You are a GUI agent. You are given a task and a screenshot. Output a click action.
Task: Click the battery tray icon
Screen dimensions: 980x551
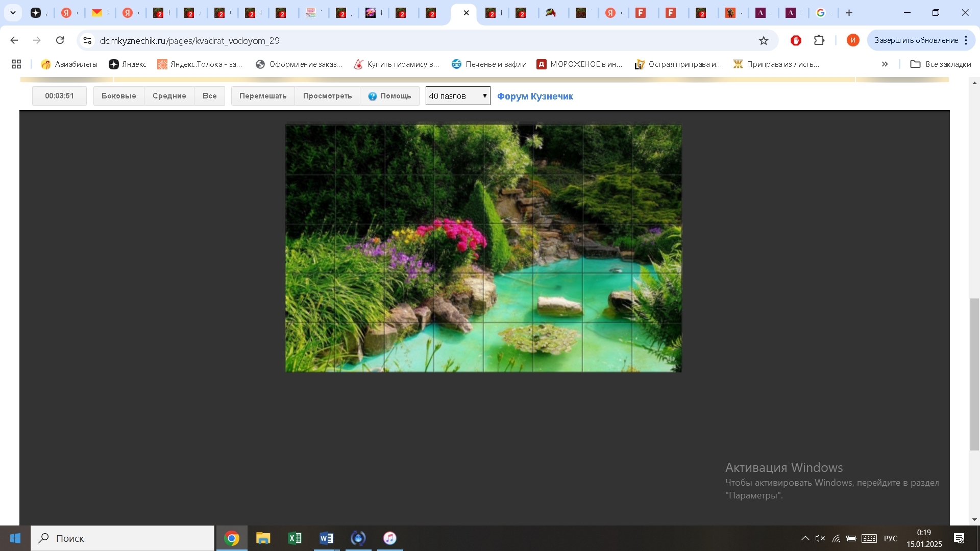pos(851,538)
